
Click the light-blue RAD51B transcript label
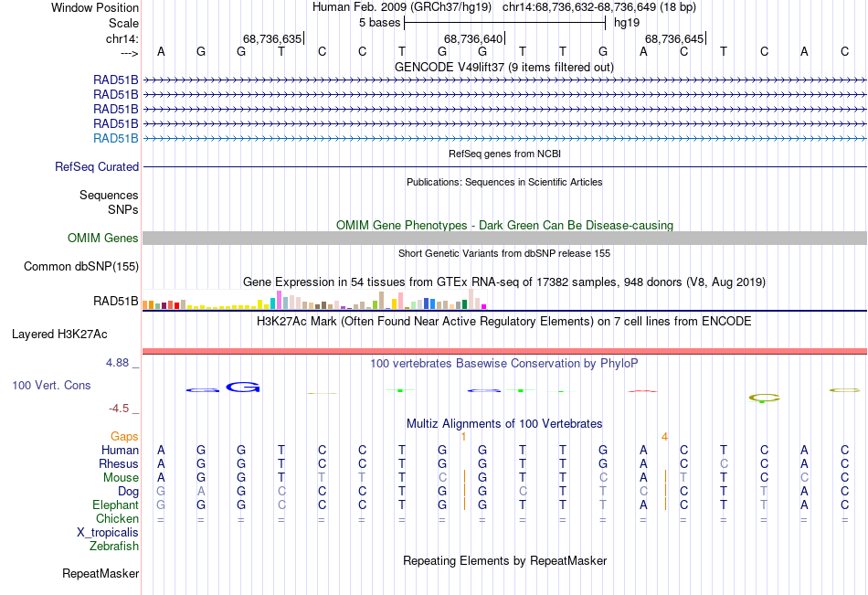pos(116,139)
